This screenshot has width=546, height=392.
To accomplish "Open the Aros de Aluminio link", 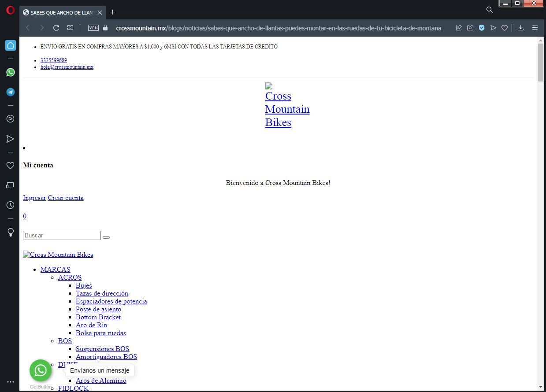I will pyautogui.click(x=101, y=381).
